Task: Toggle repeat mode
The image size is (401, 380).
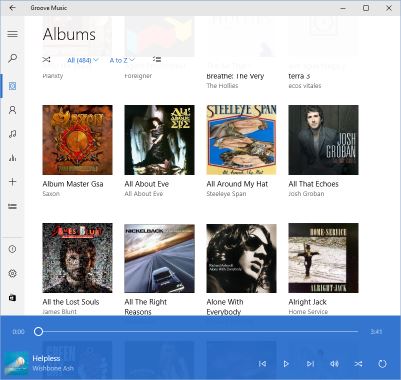Action: coord(382,364)
